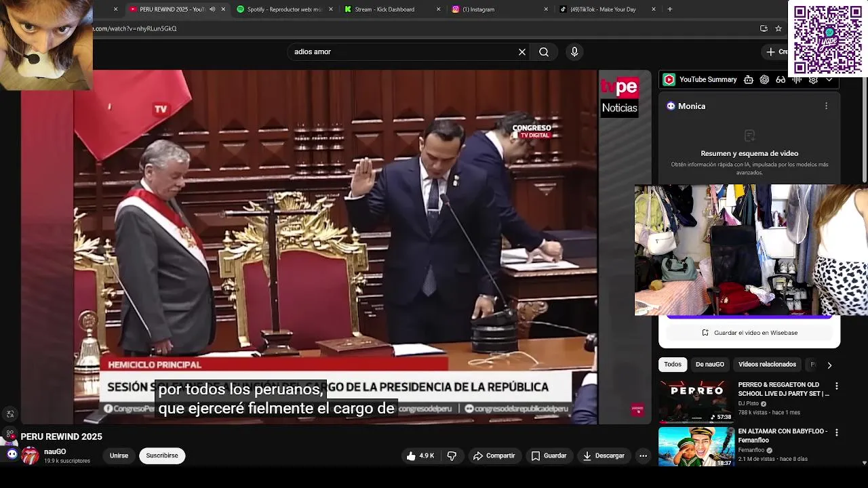868x488 pixels.
Task: Click the magnifier search button
Action: [544, 52]
